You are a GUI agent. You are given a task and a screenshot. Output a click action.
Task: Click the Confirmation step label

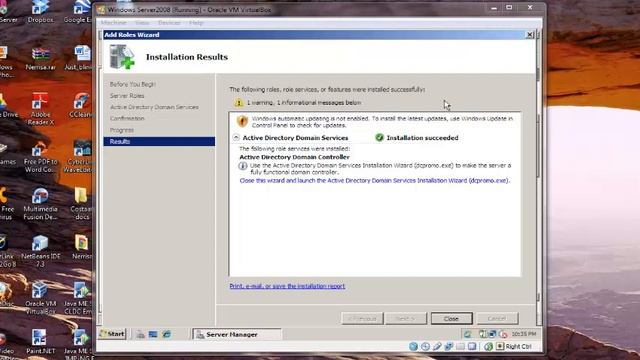127,118
